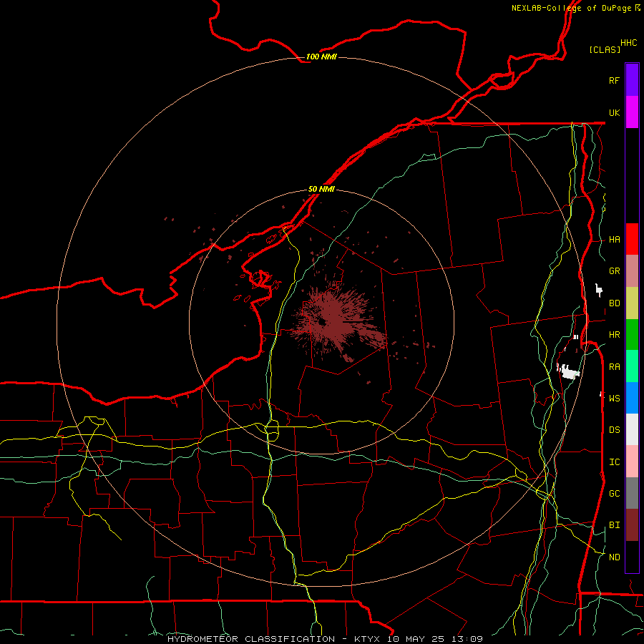The width and height of the screenshot is (644, 644).
Task: Click the UK legend label
Action: point(614,112)
